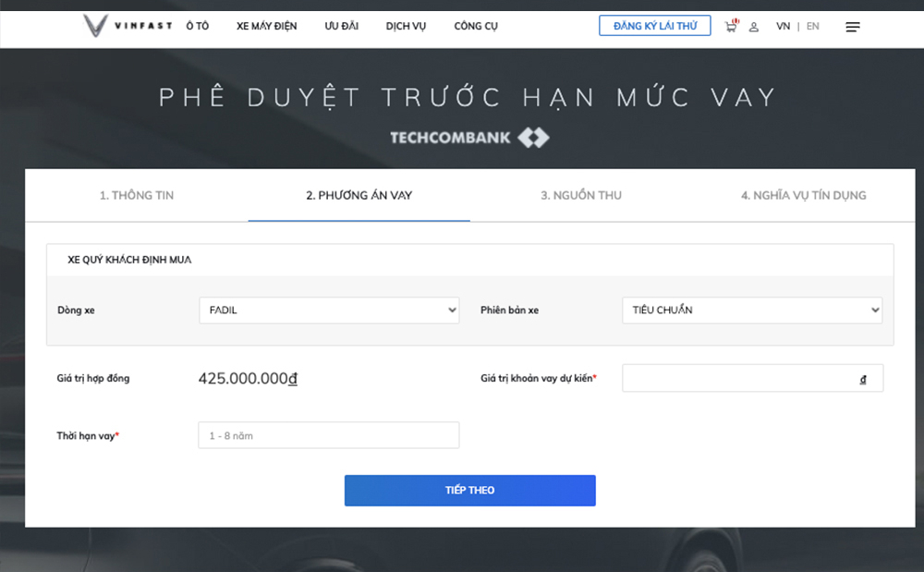924x572 pixels.
Task: Open the shopping cart icon
Action: pos(731,26)
